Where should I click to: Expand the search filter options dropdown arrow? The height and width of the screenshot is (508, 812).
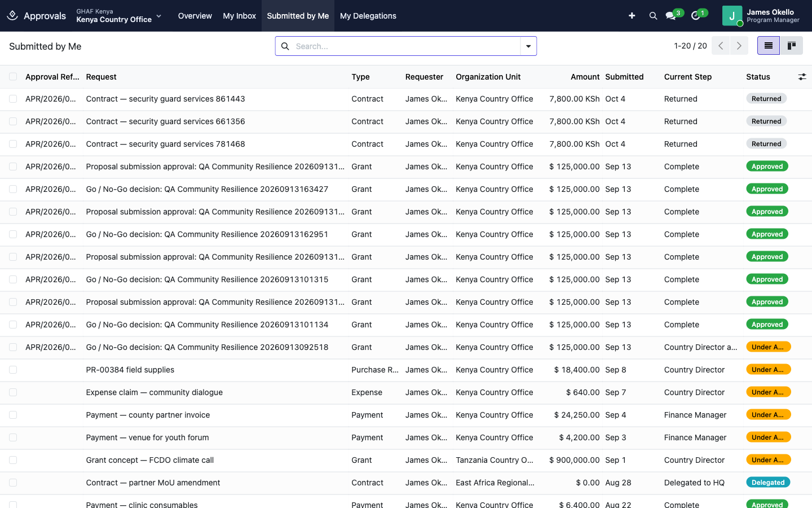pos(528,46)
